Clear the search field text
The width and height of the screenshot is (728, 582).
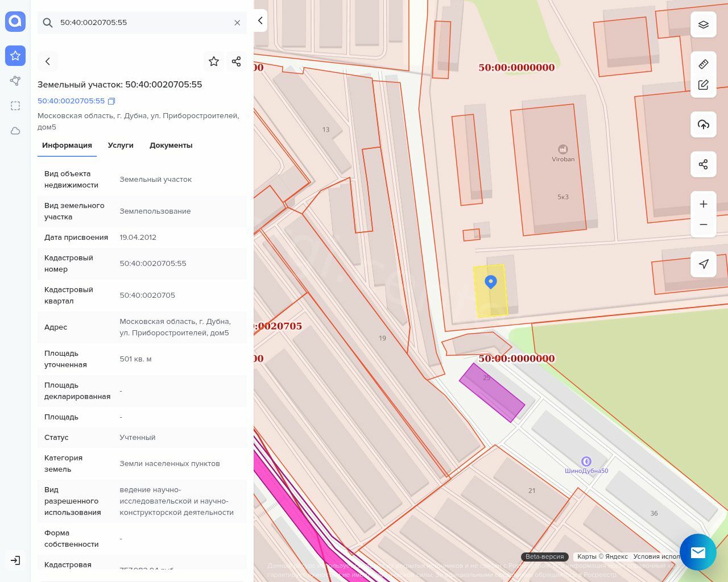click(x=237, y=23)
